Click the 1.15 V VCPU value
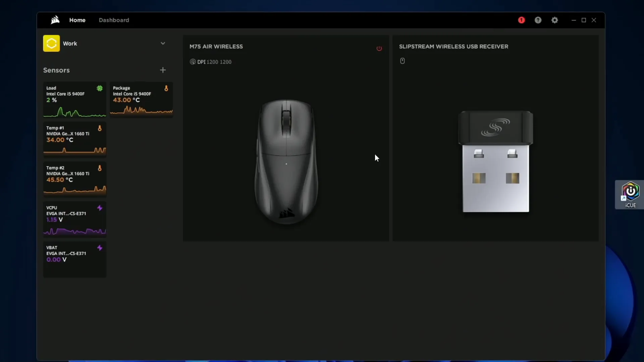 (x=54, y=220)
